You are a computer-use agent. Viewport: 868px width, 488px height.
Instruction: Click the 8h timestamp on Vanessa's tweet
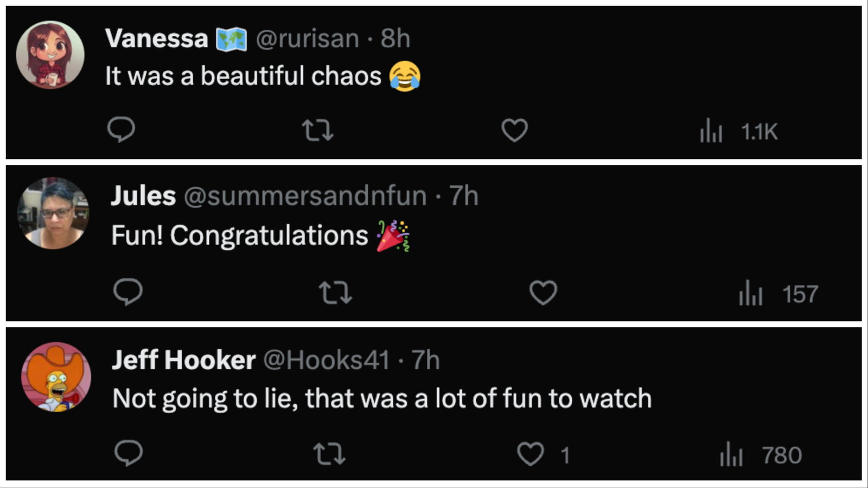tap(395, 38)
